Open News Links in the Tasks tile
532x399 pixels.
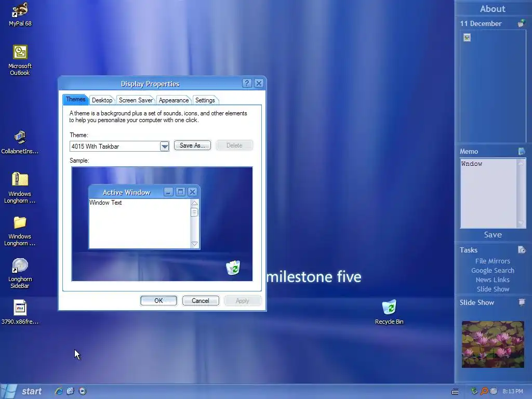pos(493,280)
